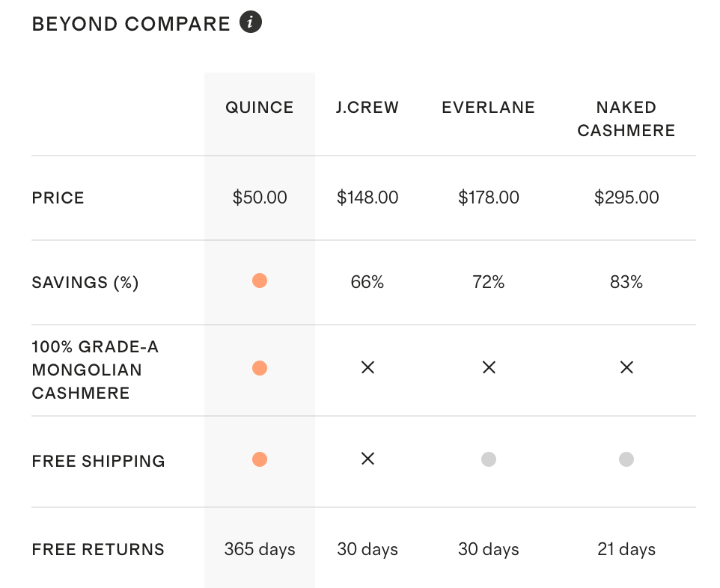Click J.Crew's X mark for Free Shipping
720x588 pixels.
pos(367,459)
